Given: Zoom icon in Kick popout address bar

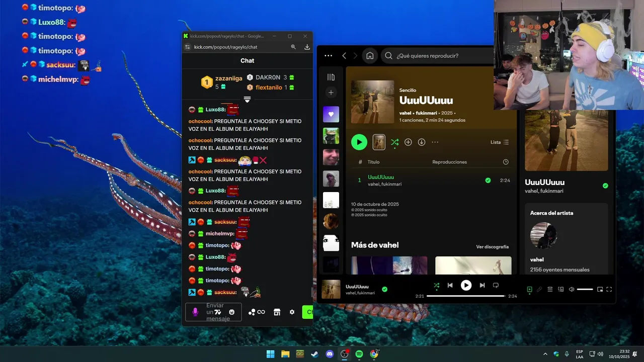Looking at the screenshot, I should click(x=293, y=47).
